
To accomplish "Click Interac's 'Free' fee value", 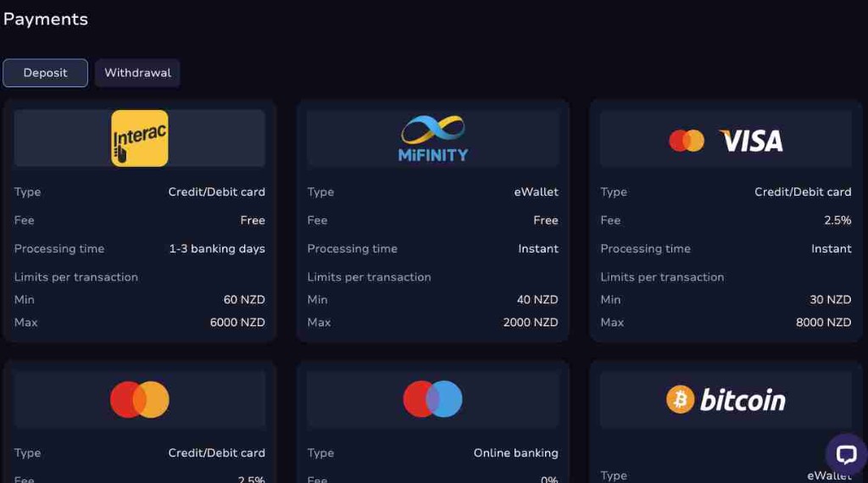I will click(253, 220).
